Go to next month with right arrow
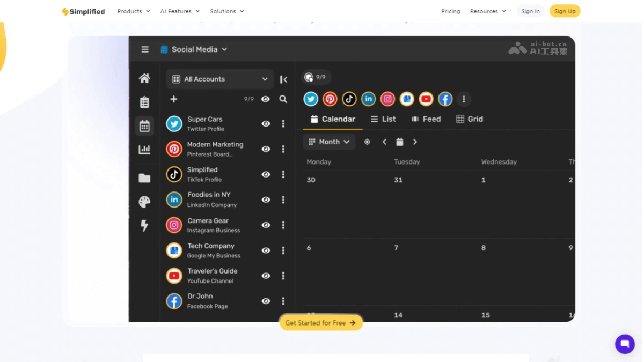Viewport: 644px width, 362px height. tap(415, 142)
